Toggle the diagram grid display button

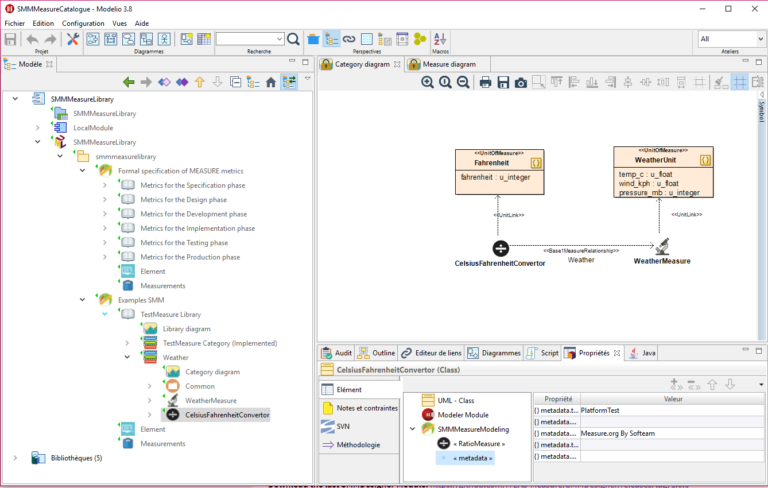pos(740,82)
